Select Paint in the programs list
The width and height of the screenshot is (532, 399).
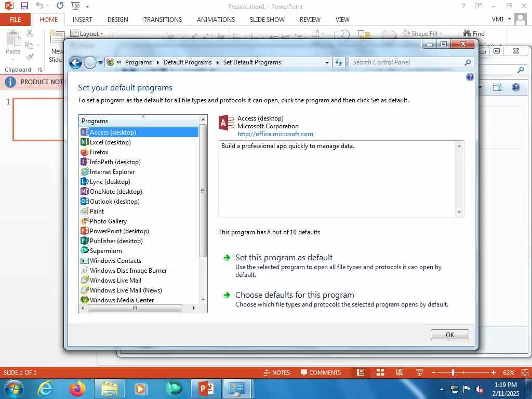coord(92,211)
